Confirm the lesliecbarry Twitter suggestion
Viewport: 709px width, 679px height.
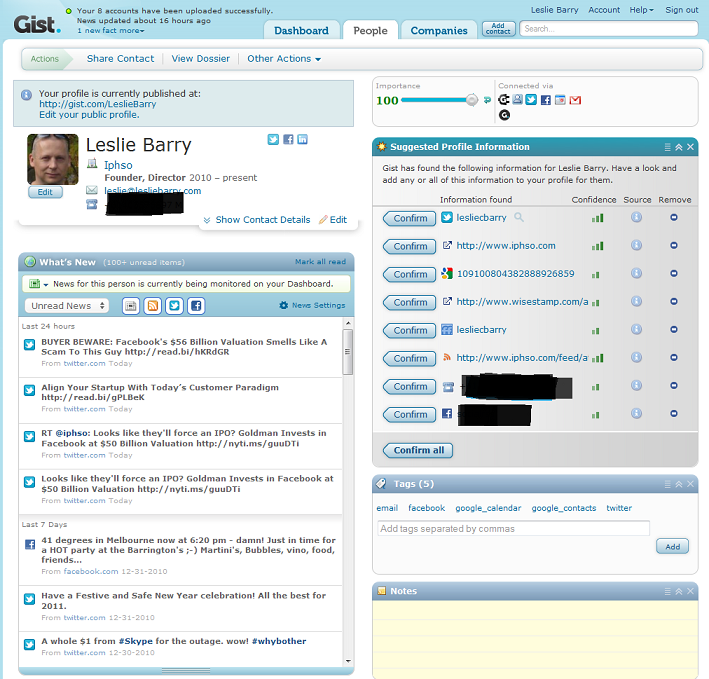(x=410, y=218)
